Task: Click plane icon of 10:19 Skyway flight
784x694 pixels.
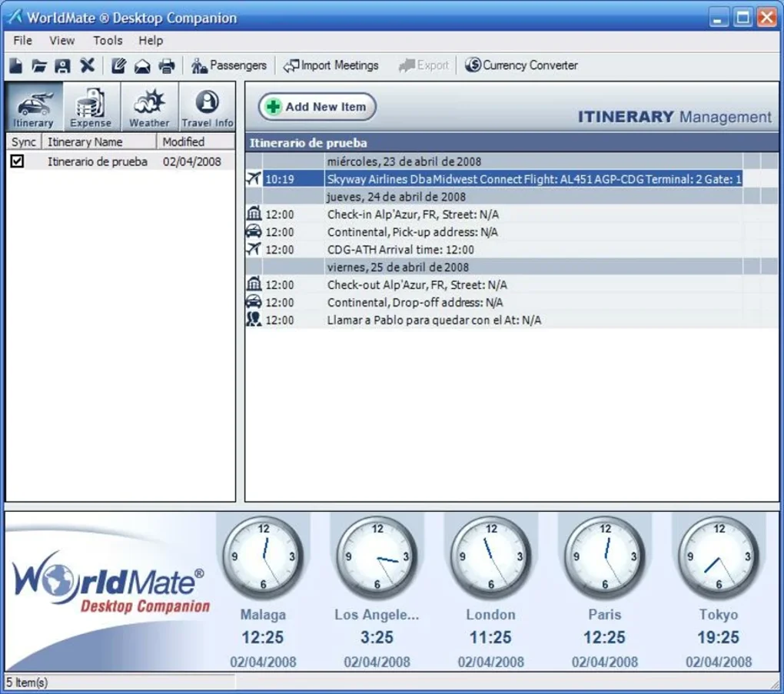Action: (254, 178)
